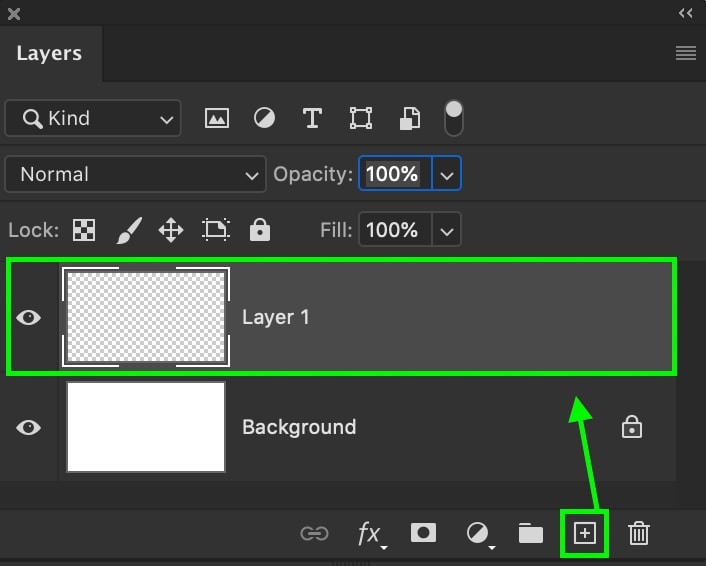Create a new group folder icon
Viewport: 706px width, 566px height.
click(x=530, y=533)
